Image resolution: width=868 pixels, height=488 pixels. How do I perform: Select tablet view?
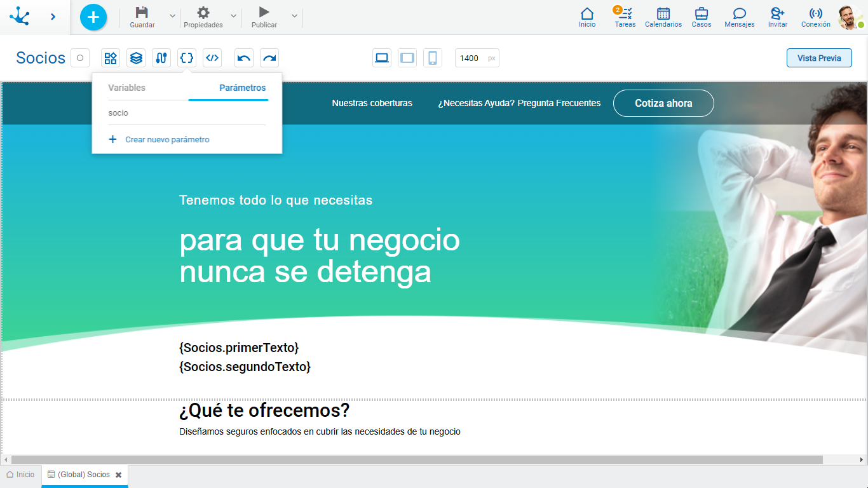coord(407,58)
